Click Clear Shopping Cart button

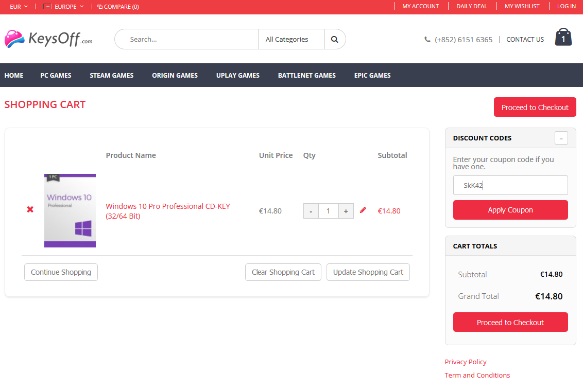click(283, 272)
